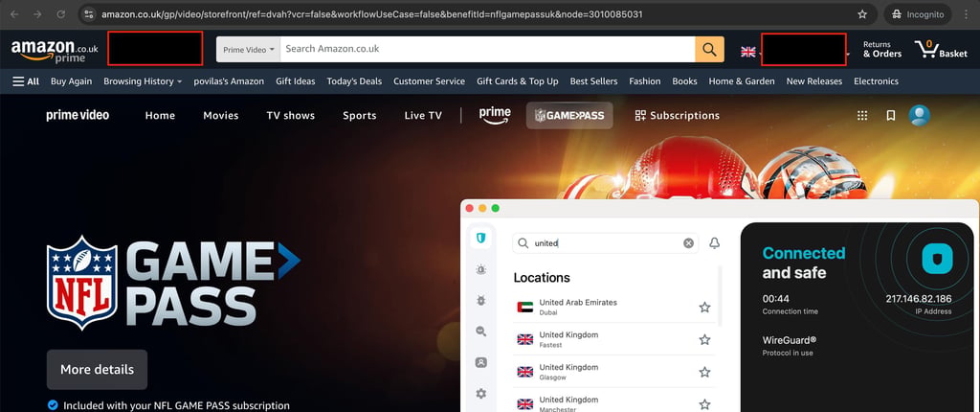
Task: Open Prime Video TV shows tab
Action: (291, 115)
